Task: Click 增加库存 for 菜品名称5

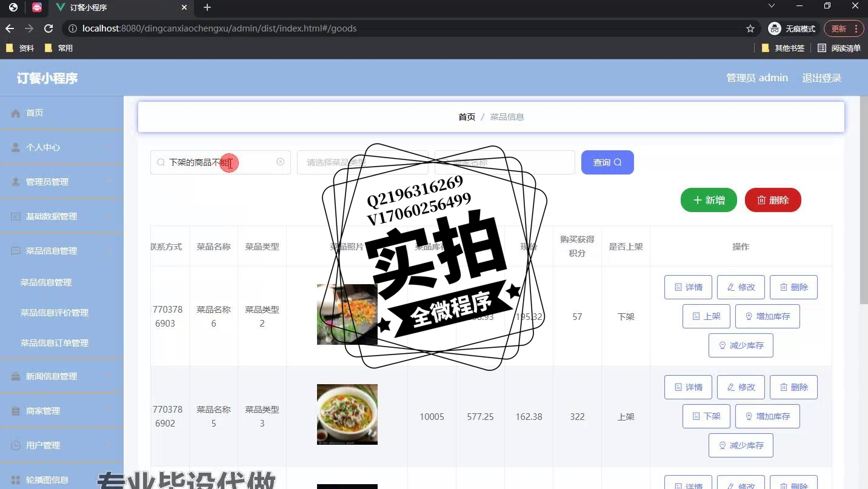Action: point(767,416)
